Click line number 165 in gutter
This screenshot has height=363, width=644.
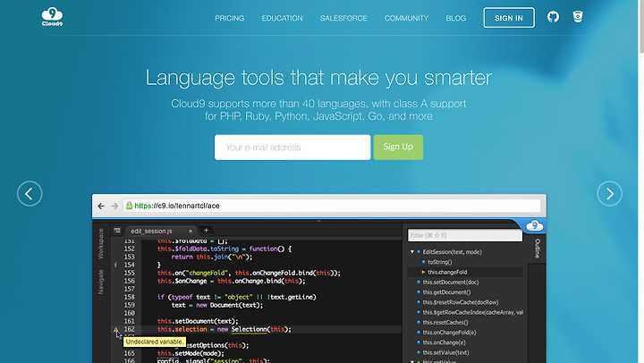[x=129, y=353]
